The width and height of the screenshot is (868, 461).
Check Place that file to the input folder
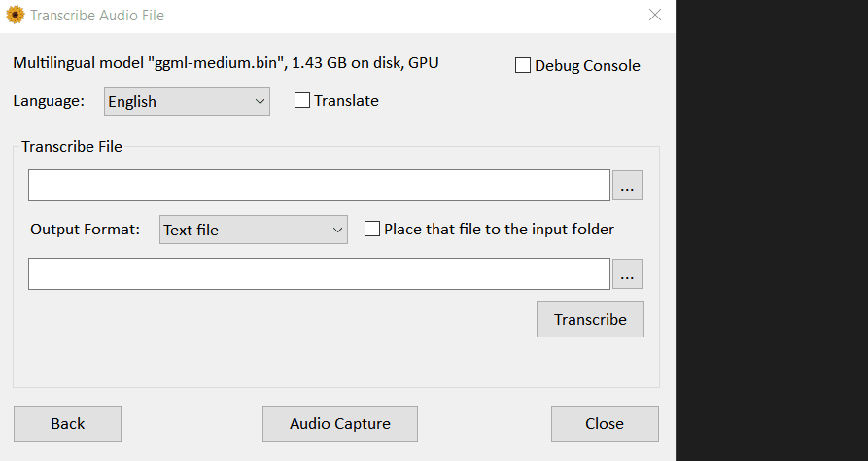coord(371,230)
